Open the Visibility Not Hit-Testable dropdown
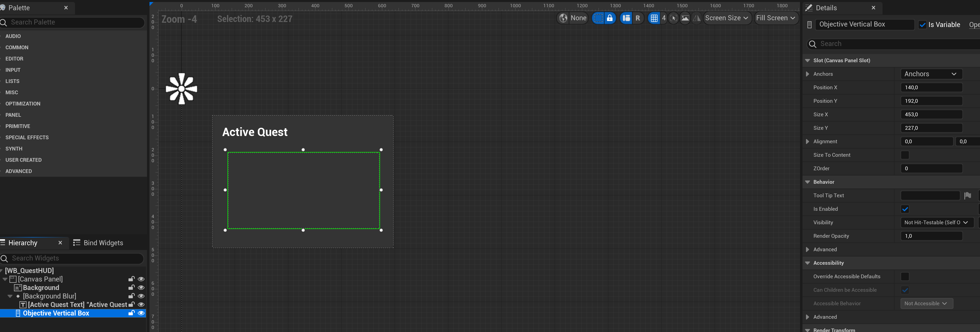980x332 pixels. tap(936, 222)
